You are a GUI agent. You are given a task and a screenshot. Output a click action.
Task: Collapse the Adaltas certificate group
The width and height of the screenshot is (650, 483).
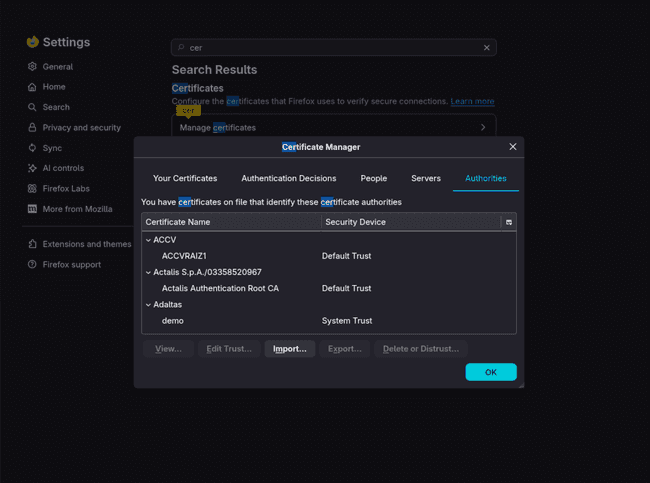click(148, 305)
